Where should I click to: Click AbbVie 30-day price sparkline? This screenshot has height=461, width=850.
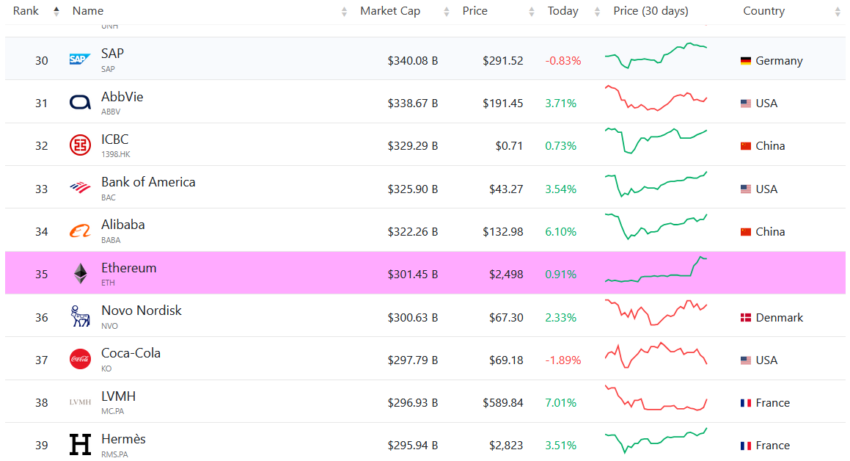click(x=656, y=98)
